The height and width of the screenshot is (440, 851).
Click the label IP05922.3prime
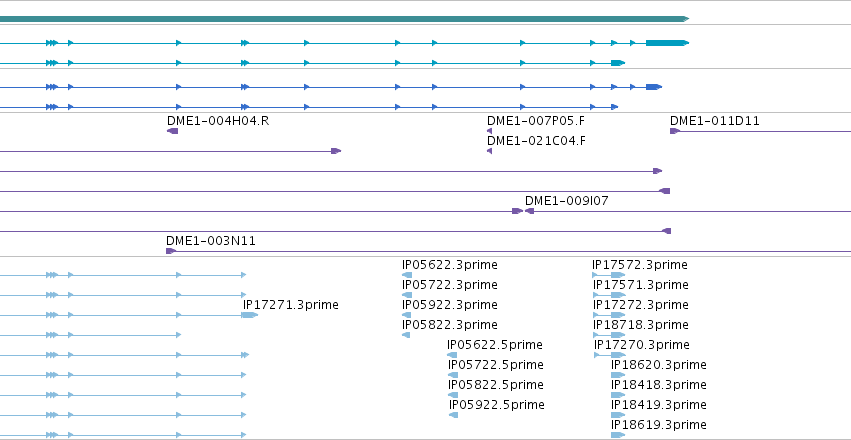pos(450,305)
